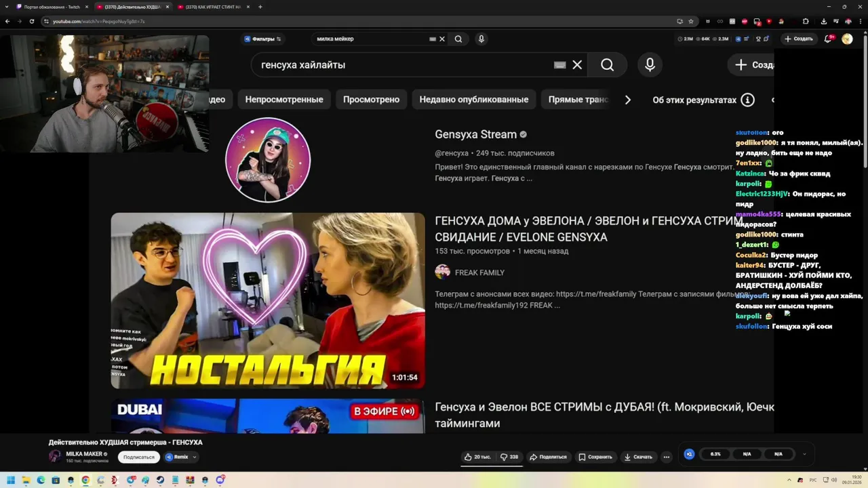Open the 'Фильтры' filter options

pyautogui.click(x=262, y=39)
